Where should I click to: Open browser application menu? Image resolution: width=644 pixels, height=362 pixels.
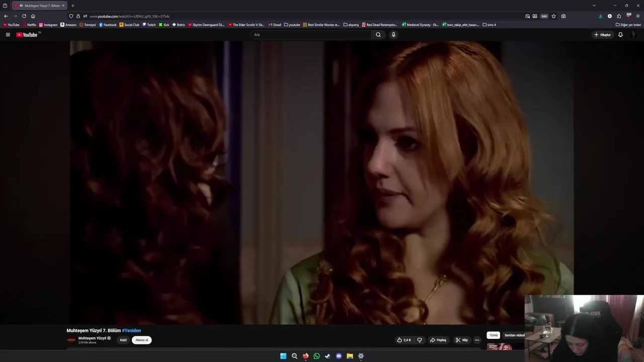point(638,16)
